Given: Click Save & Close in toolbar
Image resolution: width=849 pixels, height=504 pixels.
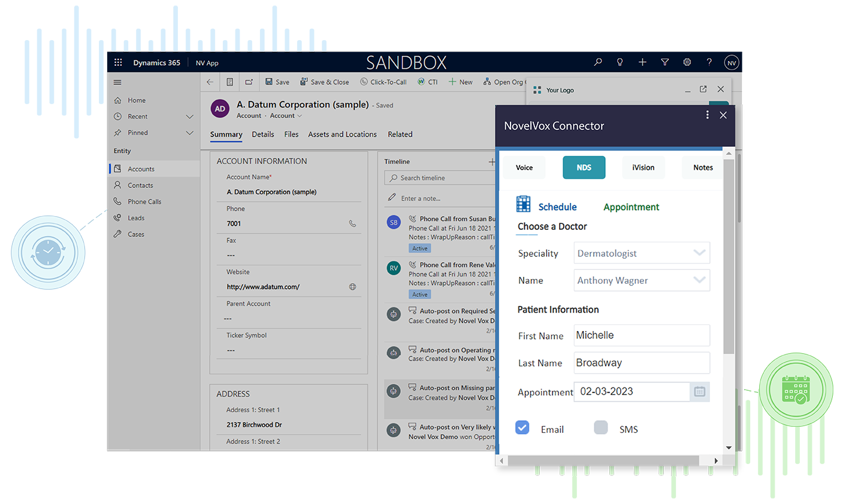Looking at the screenshot, I should tap(325, 83).
